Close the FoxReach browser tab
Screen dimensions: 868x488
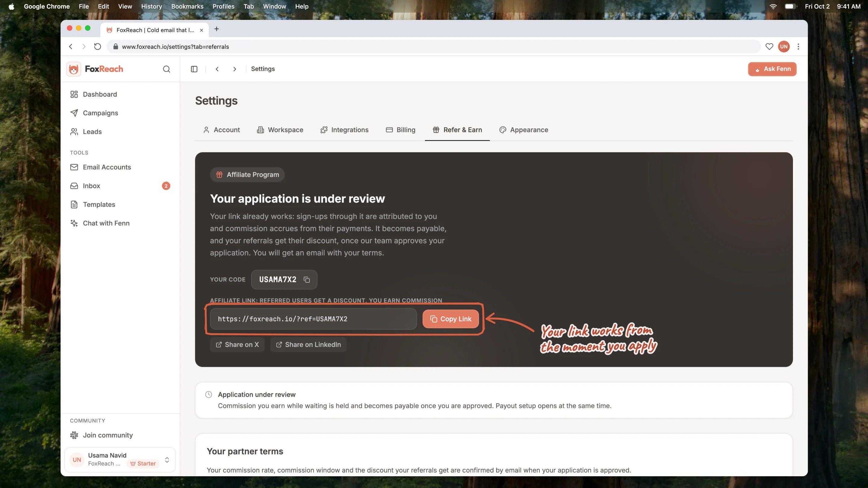[202, 30]
